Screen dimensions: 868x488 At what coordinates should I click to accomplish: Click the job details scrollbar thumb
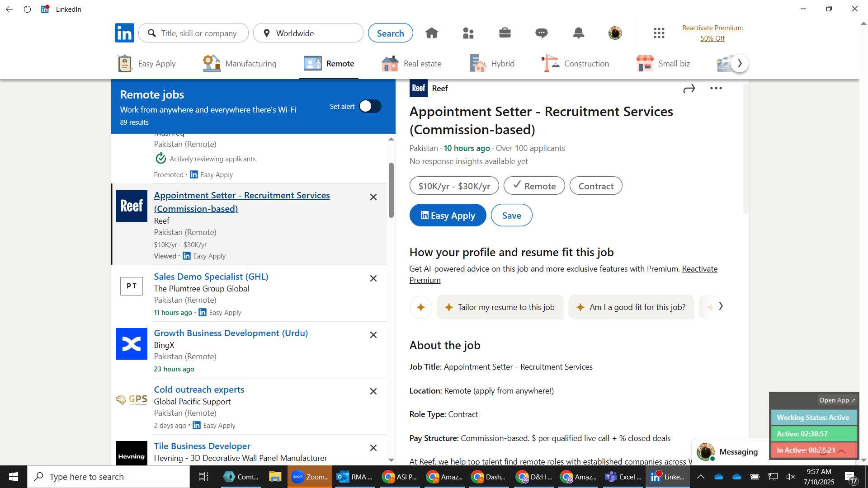coord(746,148)
